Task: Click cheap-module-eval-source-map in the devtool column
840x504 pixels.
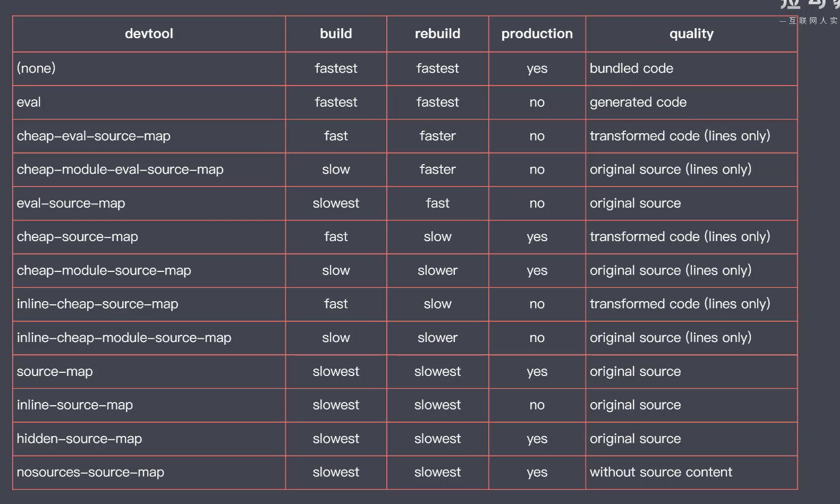Action: point(120,169)
